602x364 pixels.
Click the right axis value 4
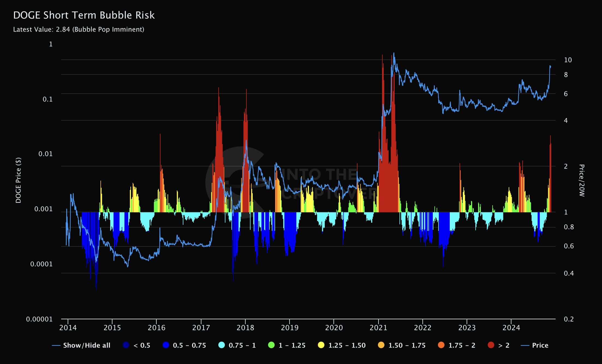pyautogui.click(x=566, y=120)
